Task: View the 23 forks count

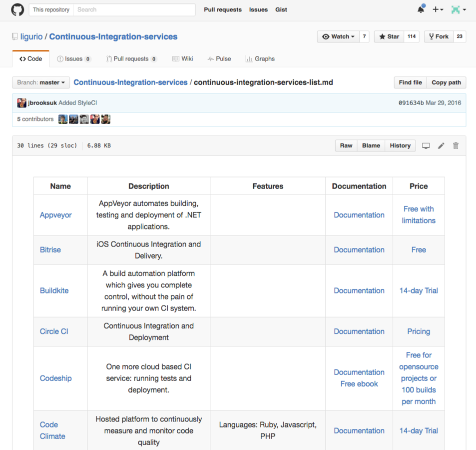Action: (x=460, y=36)
